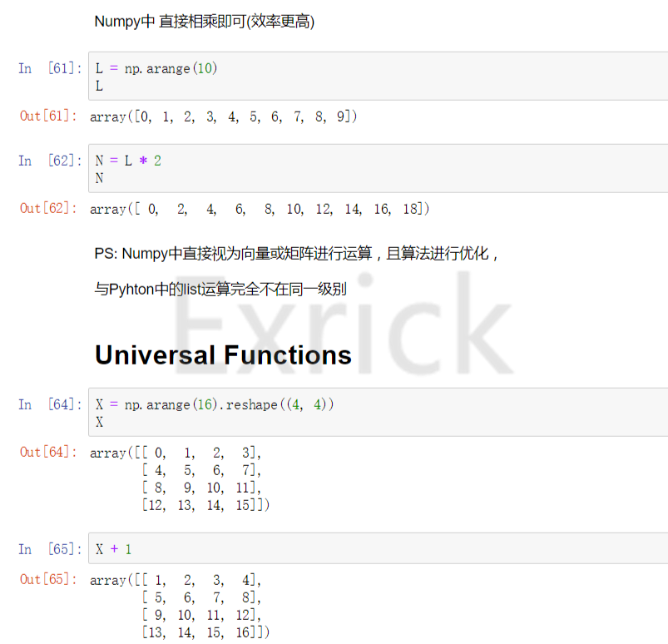This screenshot has width=668, height=644.
Task: Select the In [64] prompt label
Action: (x=50, y=404)
